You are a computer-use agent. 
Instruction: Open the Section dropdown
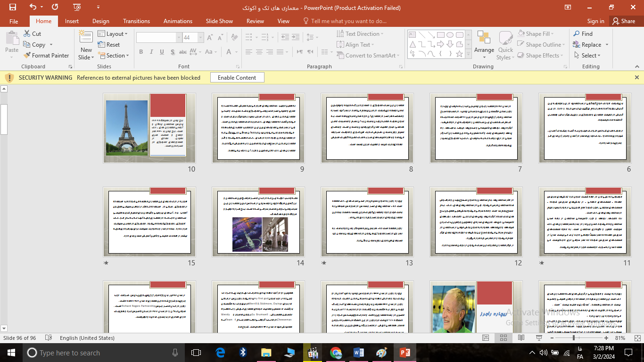(114, 56)
